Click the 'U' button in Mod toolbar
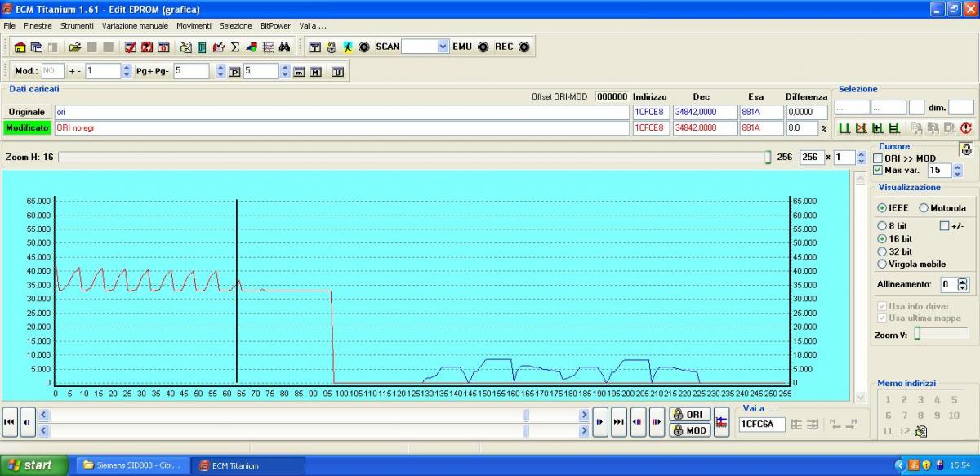The image size is (980, 476). point(338,72)
